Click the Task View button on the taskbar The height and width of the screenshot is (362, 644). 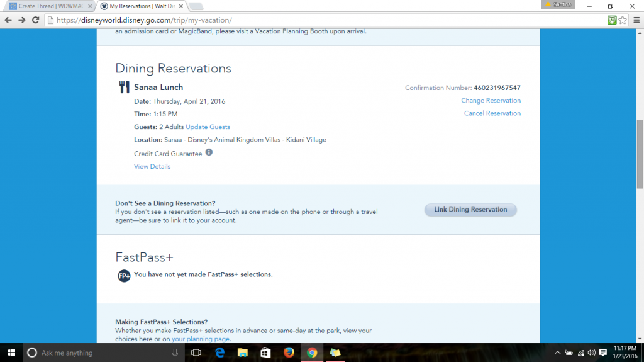(196, 353)
